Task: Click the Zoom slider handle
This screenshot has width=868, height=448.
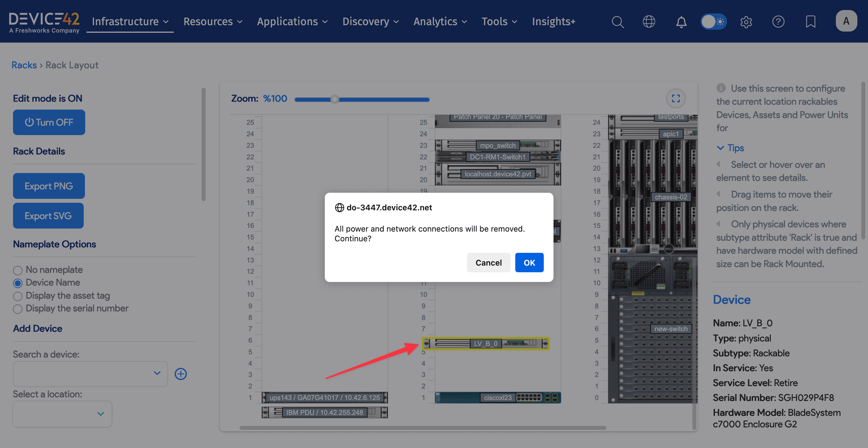Action: pos(335,100)
